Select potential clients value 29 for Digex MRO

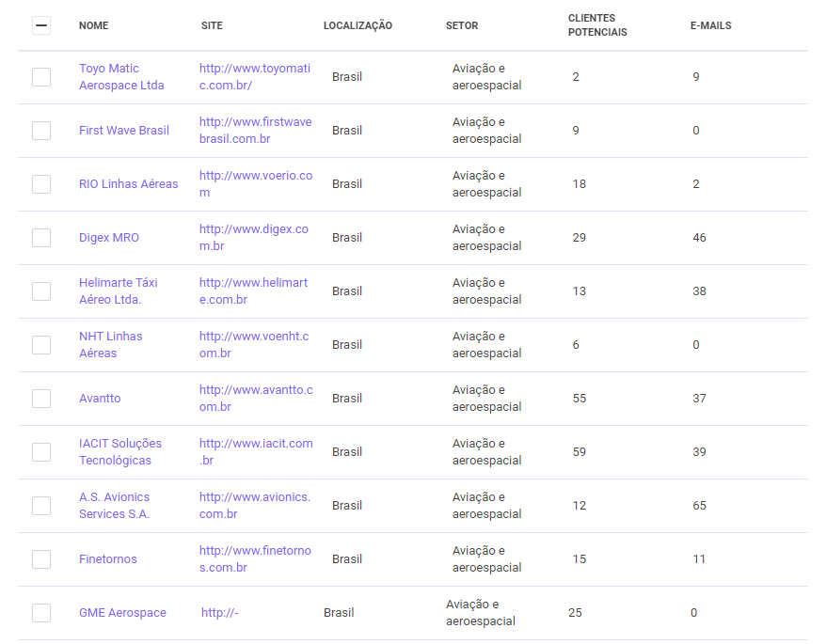point(579,238)
